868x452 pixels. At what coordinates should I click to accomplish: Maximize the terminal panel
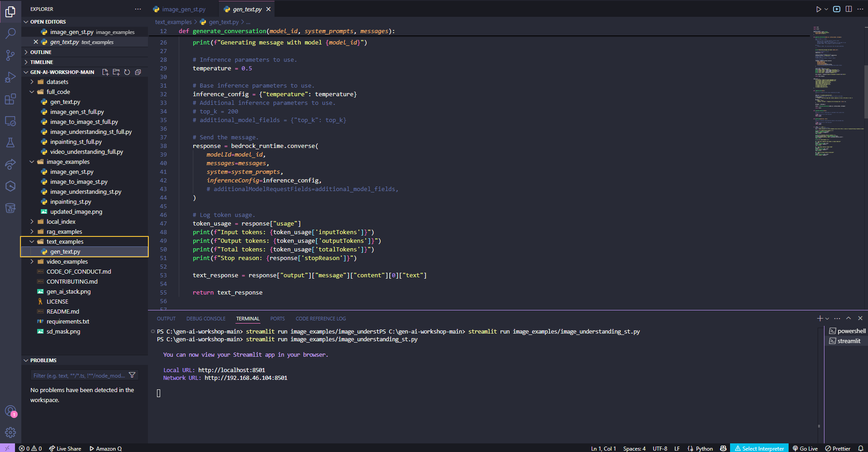pos(848,319)
